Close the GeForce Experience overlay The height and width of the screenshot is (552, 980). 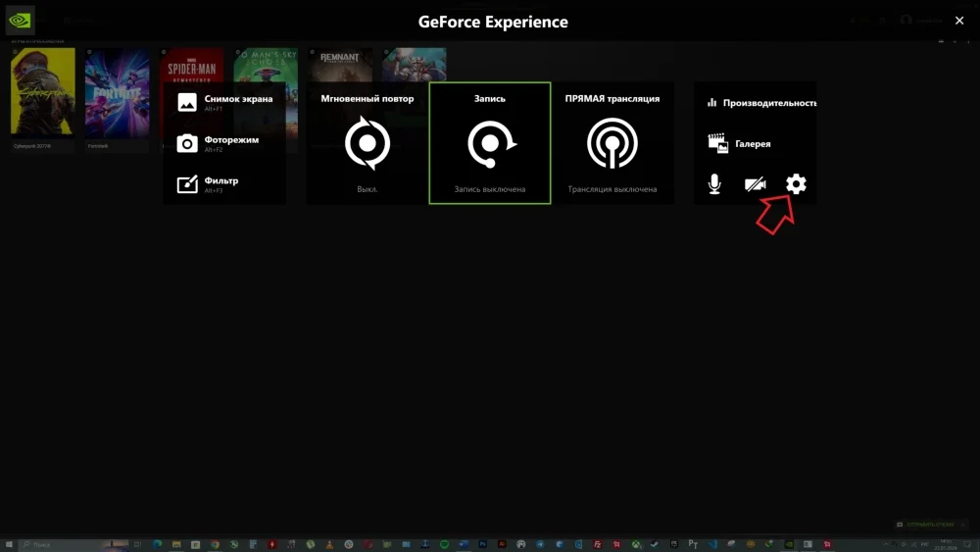pos(959,21)
